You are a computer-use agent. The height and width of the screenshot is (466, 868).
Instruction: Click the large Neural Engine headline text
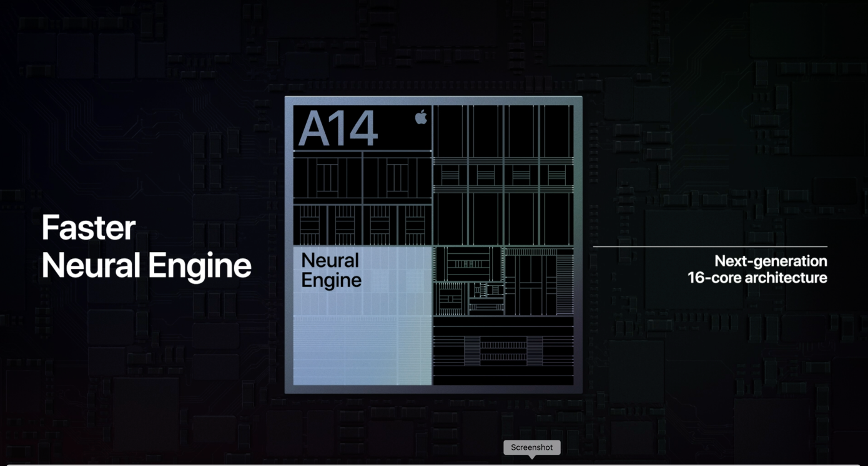[x=146, y=265]
